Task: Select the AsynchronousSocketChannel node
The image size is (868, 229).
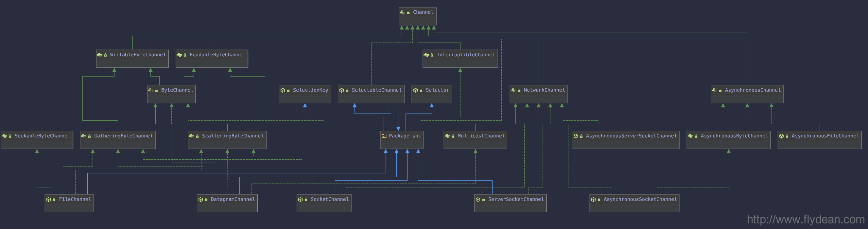Action: coord(634,203)
